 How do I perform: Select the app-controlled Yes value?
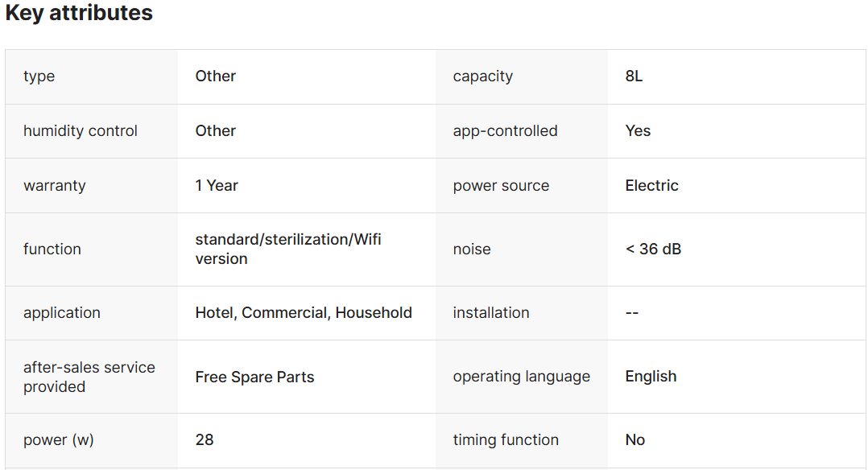point(638,131)
